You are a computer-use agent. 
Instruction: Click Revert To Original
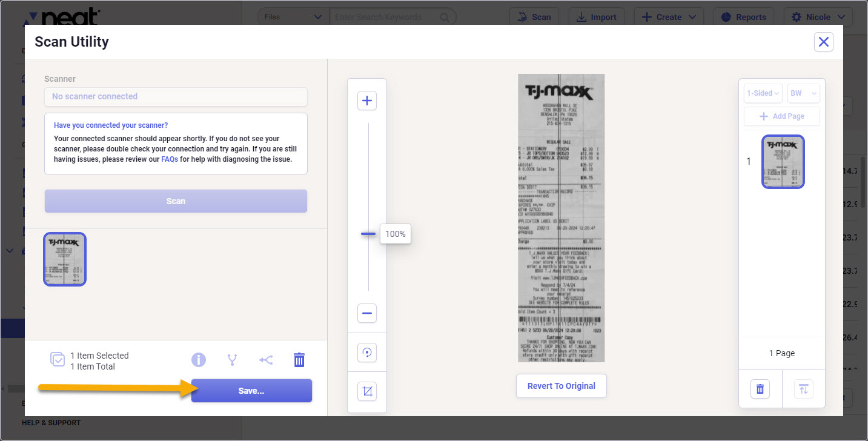click(x=561, y=386)
